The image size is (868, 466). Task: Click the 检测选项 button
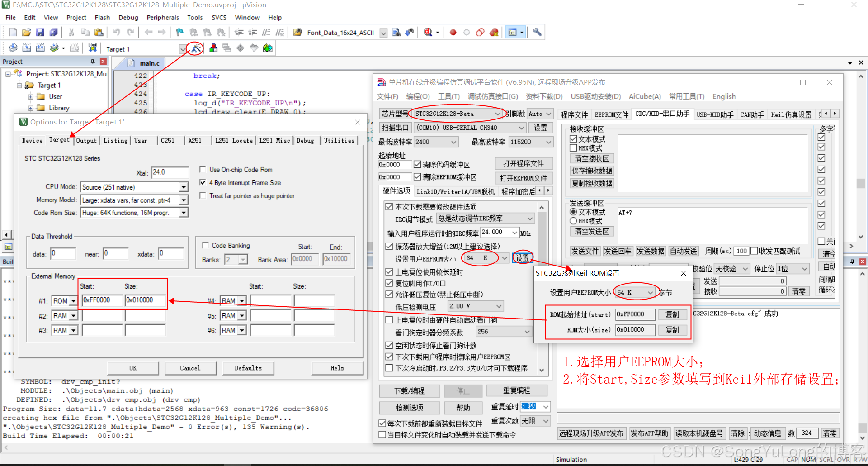[x=409, y=408]
